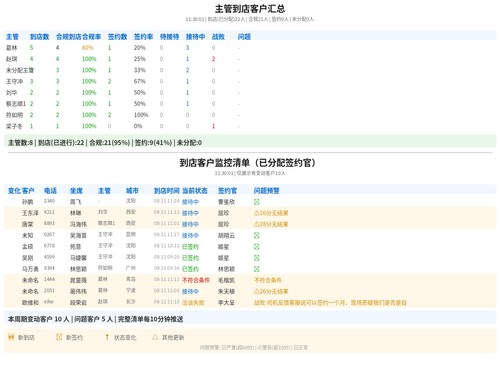Click the 状态变化 arrow legend icon
This screenshot has width=500, height=370.
[107, 337]
